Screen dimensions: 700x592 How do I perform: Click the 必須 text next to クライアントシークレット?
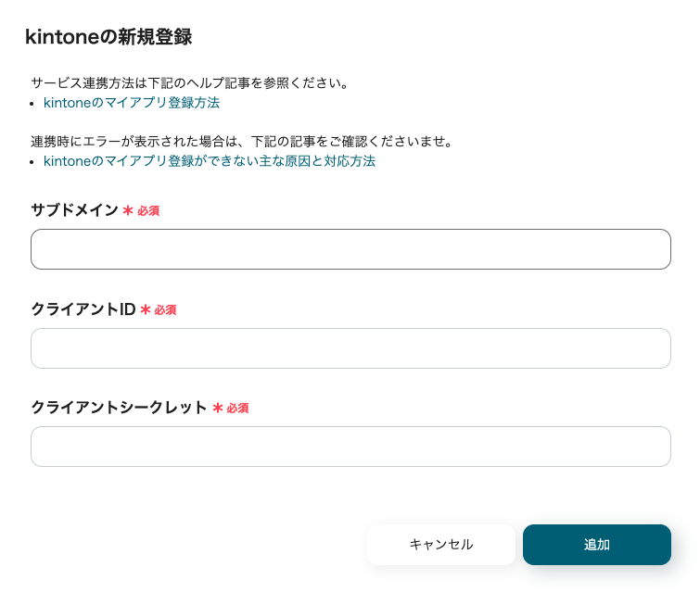pos(237,408)
